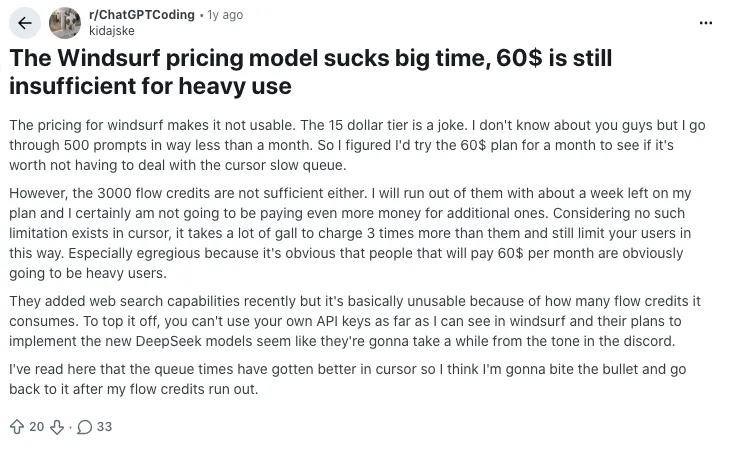Click the Windsurf pricing post title
The width and height of the screenshot is (731, 454).
pos(310,72)
